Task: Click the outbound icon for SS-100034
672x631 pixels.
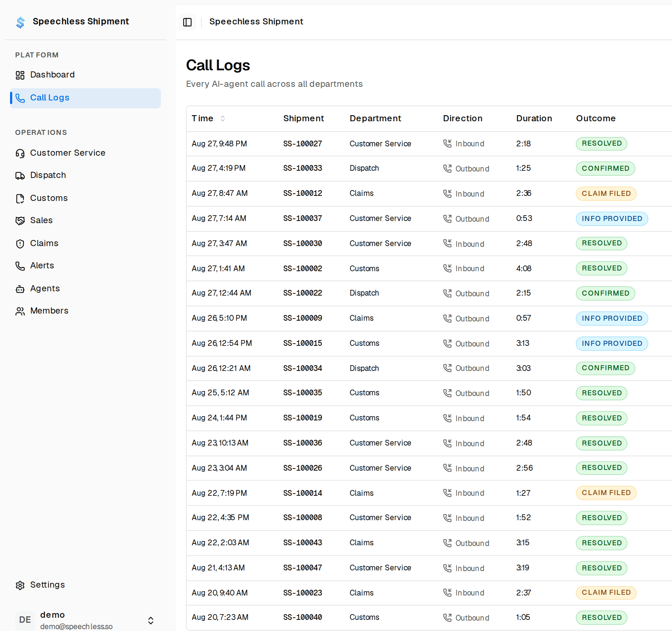Action: [447, 368]
